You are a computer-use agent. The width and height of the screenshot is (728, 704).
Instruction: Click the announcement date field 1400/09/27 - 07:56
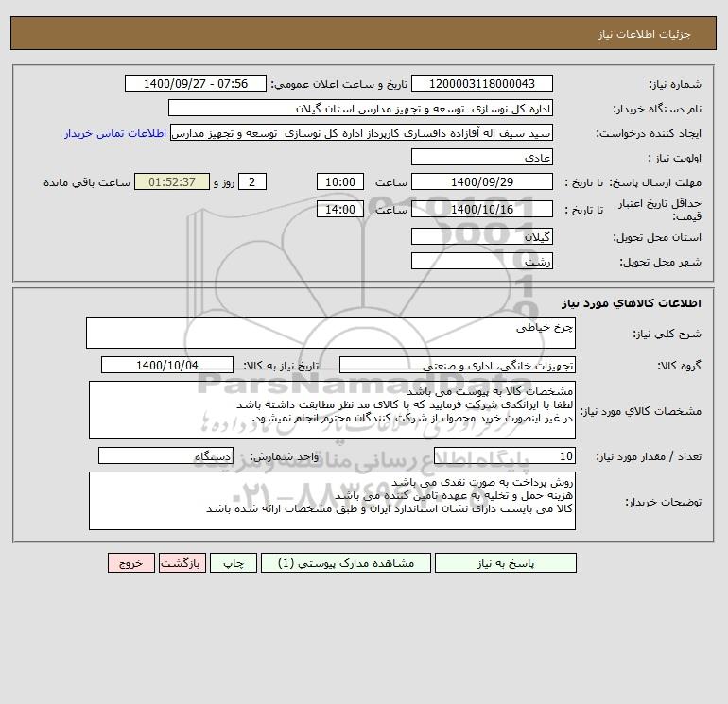(196, 83)
